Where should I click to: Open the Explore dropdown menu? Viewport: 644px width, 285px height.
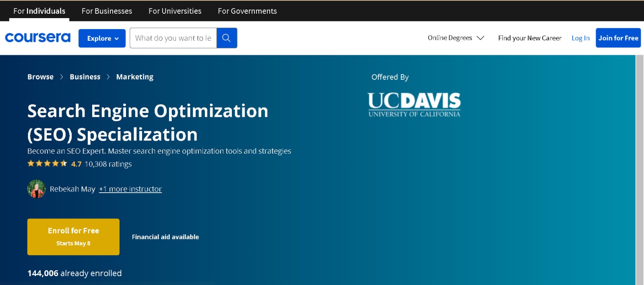(x=102, y=38)
